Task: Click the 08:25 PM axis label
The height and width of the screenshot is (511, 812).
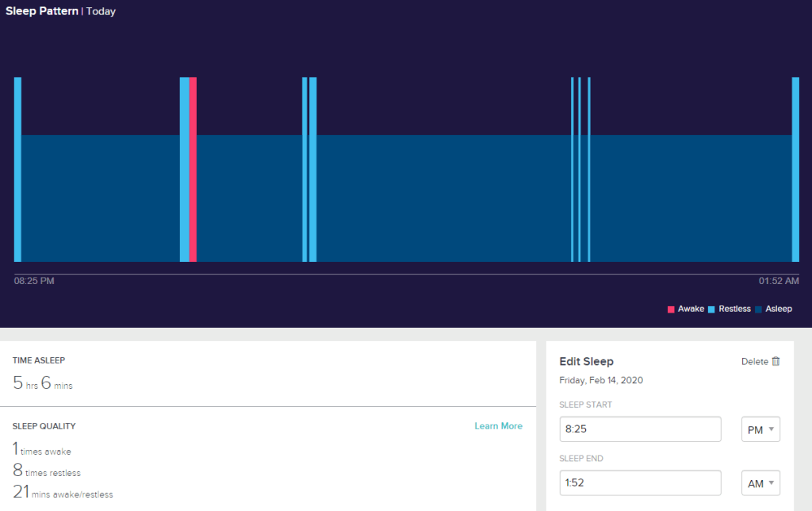Action: pos(34,281)
